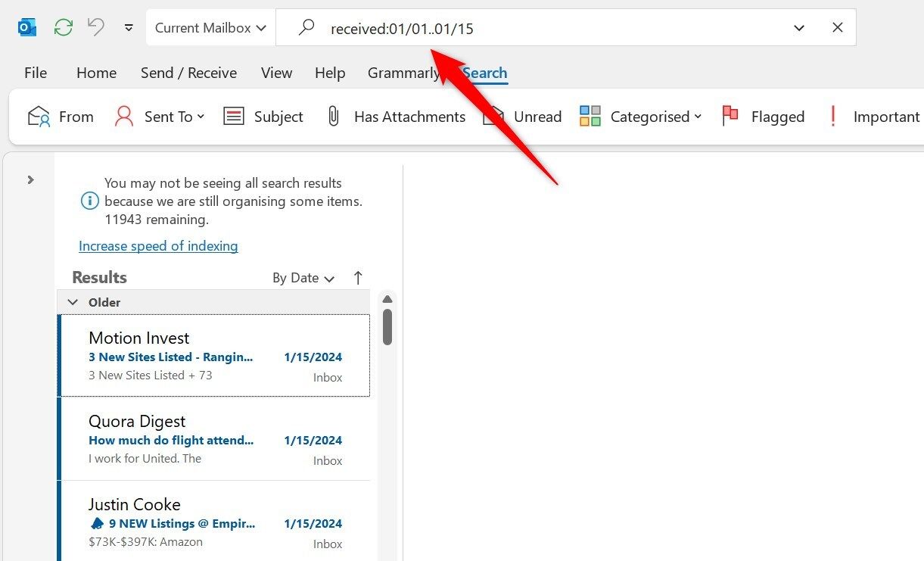
Task: Click the Outlook app icon
Action: tap(26, 26)
